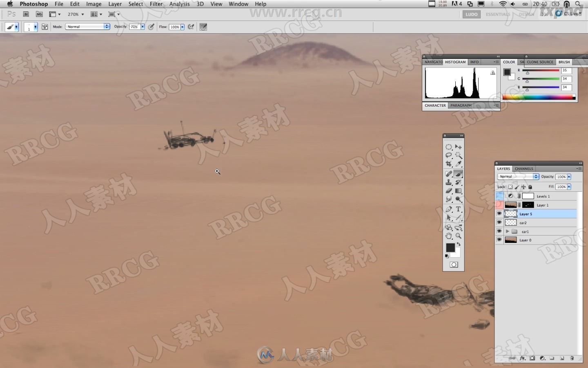Image resolution: width=588 pixels, height=368 pixels.
Task: Toggle lock all for layer
Action: (x=530, y=187)
